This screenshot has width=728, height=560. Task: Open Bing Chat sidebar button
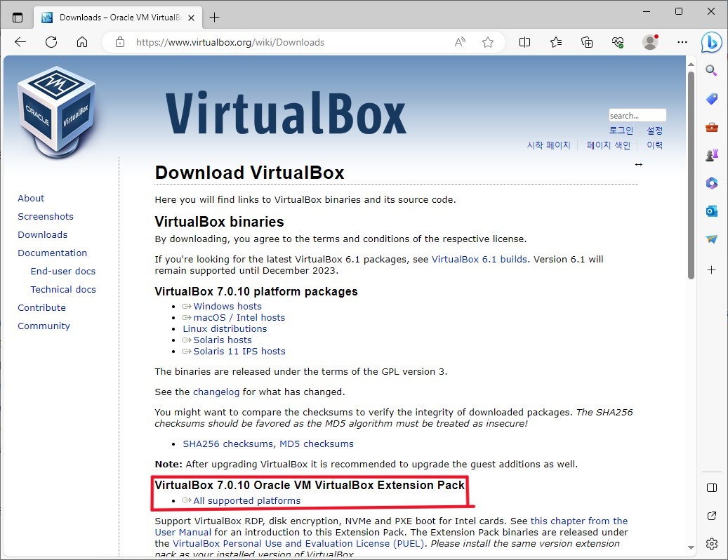pyautogui.click(x=711, y=42)
